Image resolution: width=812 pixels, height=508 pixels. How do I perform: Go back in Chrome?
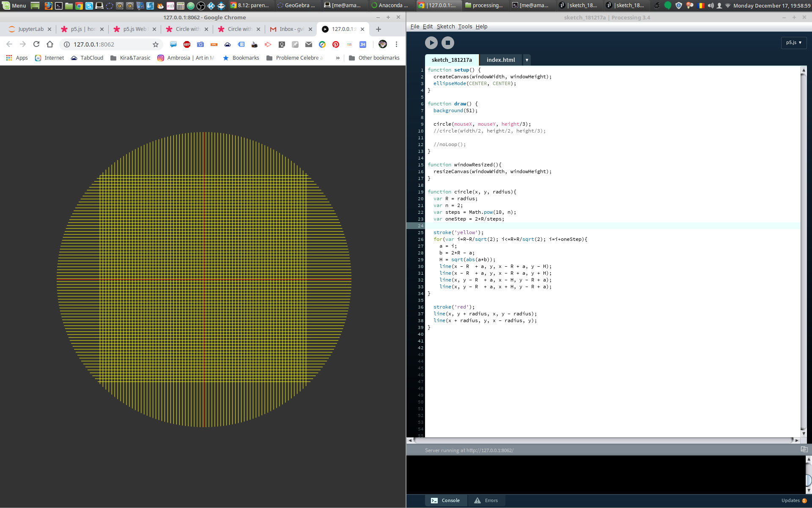9,44
